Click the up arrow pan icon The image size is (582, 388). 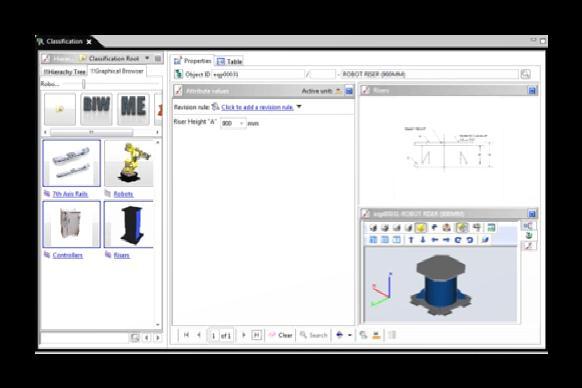coord(411,240)
